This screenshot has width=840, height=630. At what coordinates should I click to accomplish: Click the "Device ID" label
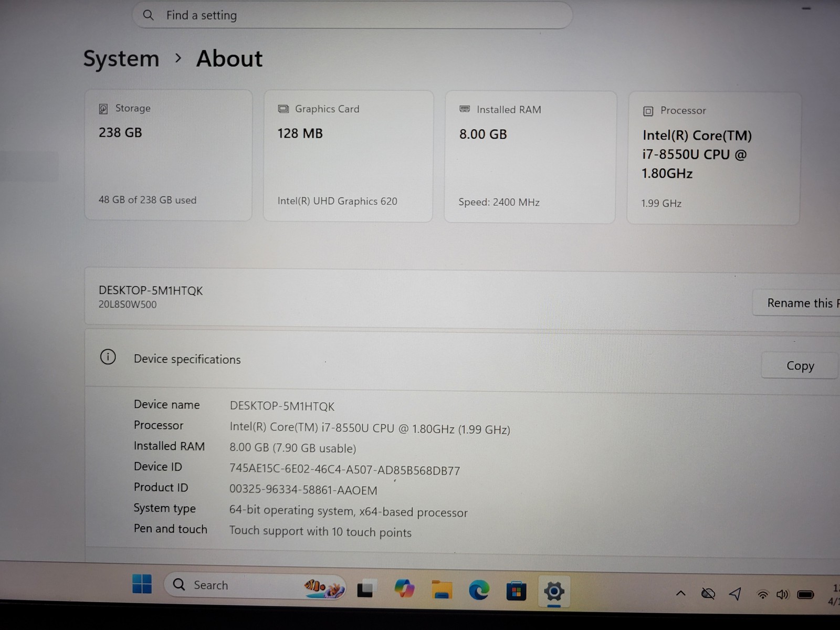(x=157, y=466)
